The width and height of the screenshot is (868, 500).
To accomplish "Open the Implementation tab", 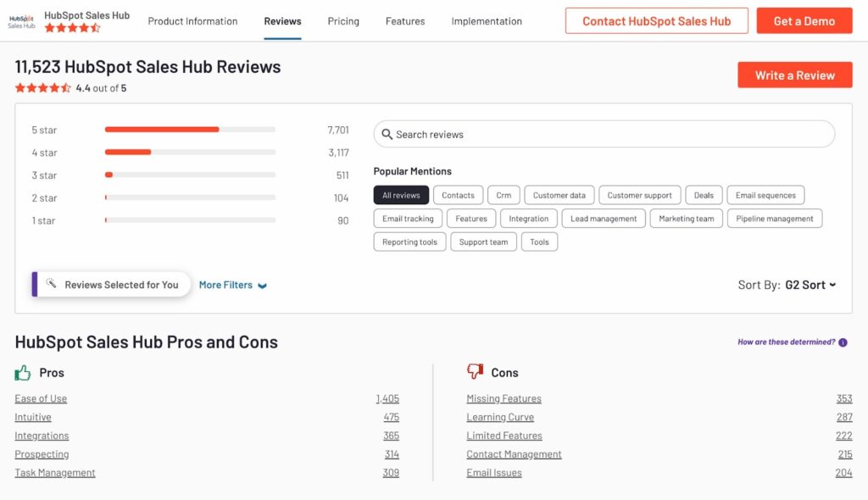I will click(x=487, y=21).
